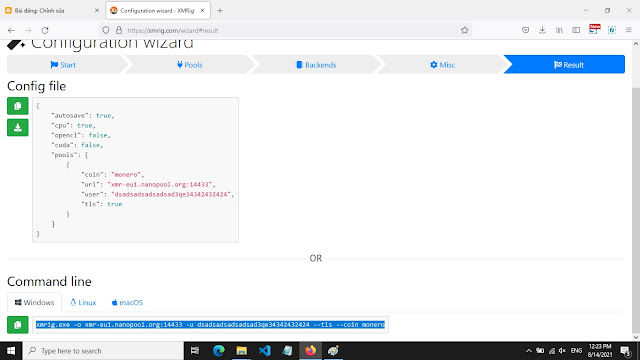The width and height of the screenshot is (640, 360).
Task: Click the "user" wallet value in config
Action: [171, 194]
